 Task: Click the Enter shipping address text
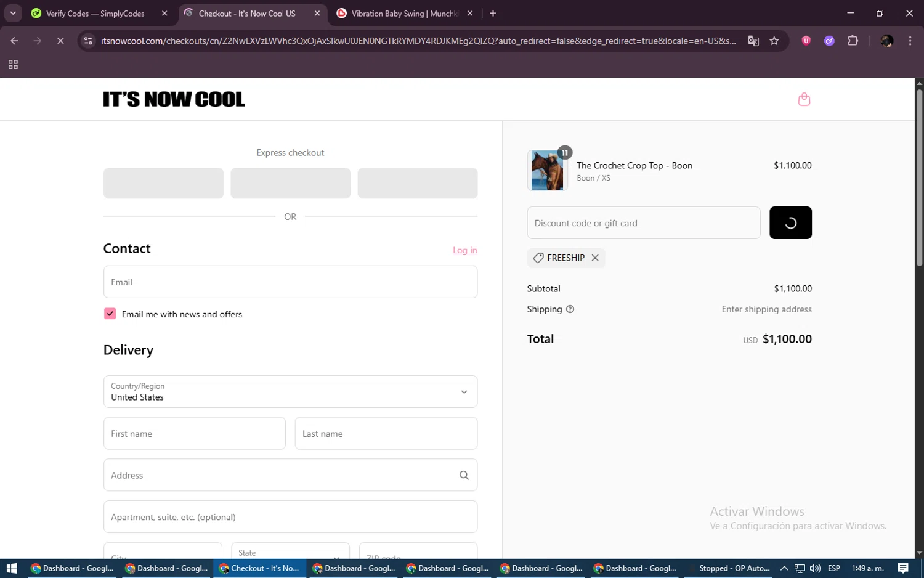(x=767, y=309)
